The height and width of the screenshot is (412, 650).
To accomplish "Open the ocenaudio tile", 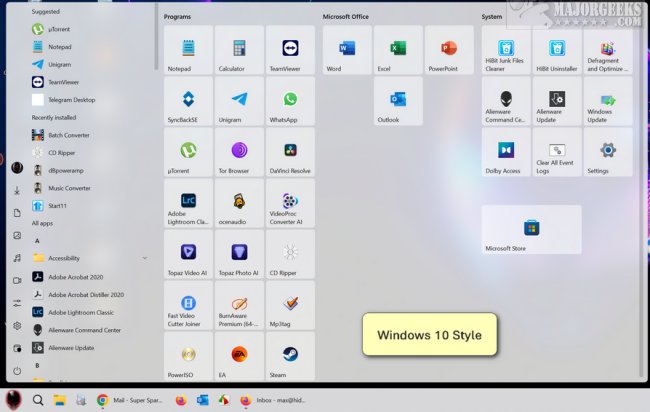I will point(239,203).
